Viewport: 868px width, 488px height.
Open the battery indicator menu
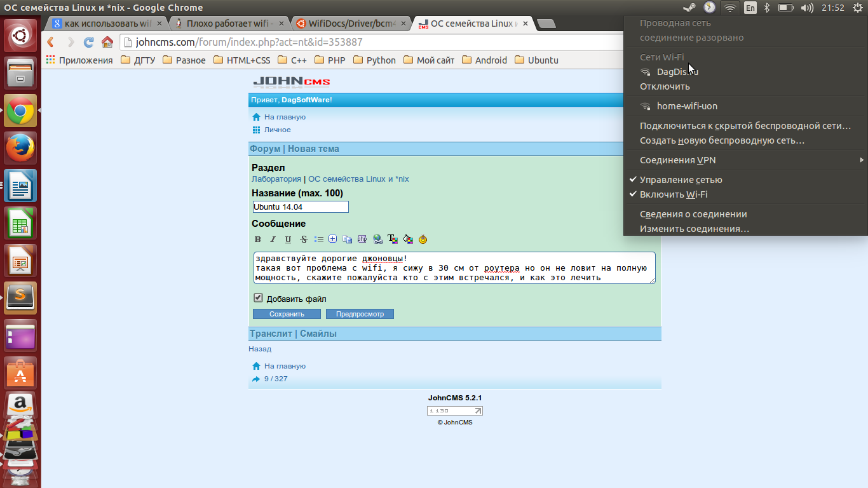click(x=786, y=8)
